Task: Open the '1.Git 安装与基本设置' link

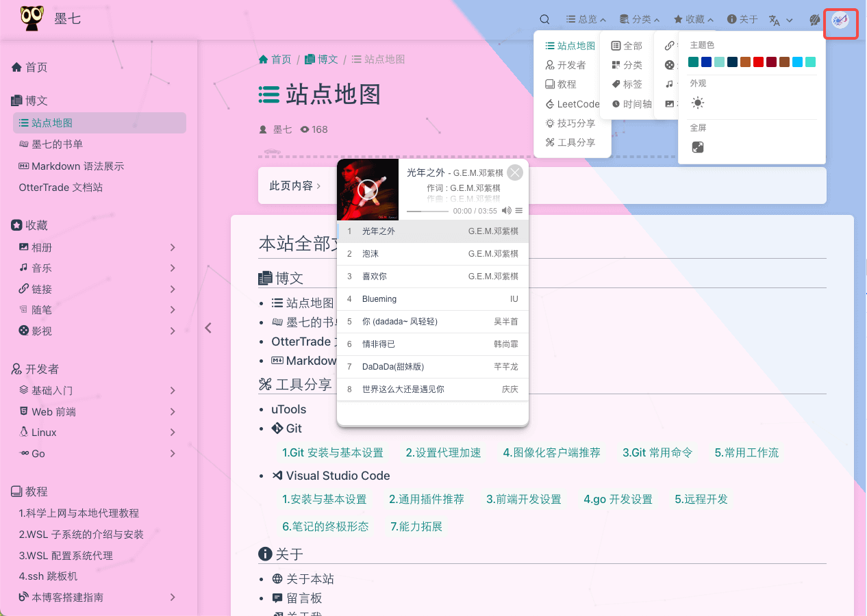Action: (332, 452)
